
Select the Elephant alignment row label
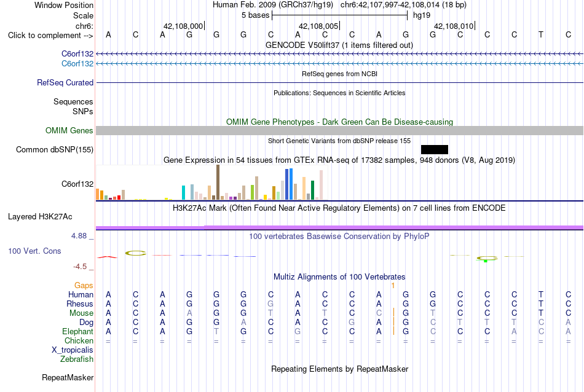coord(77,332)
